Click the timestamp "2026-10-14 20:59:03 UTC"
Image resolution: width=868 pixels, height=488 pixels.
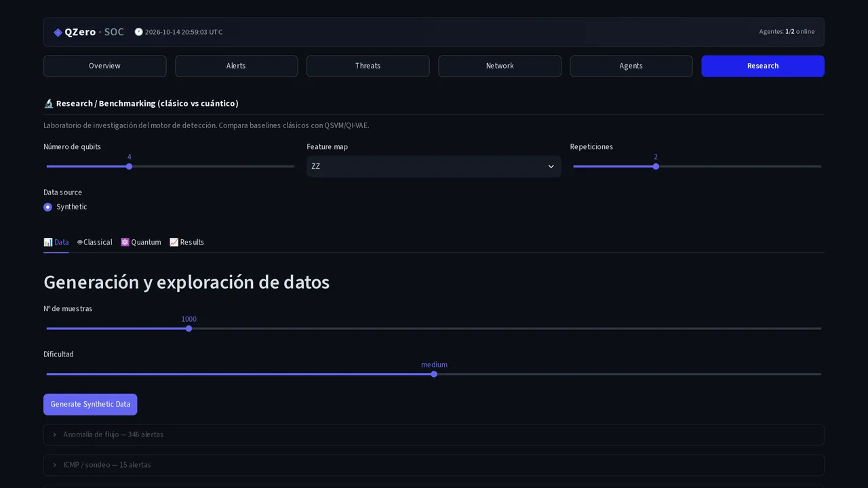click(184, 33)
